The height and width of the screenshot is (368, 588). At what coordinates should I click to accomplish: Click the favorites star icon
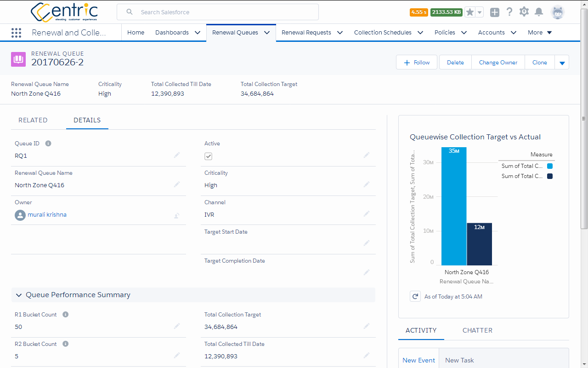(x=469, y=12)
